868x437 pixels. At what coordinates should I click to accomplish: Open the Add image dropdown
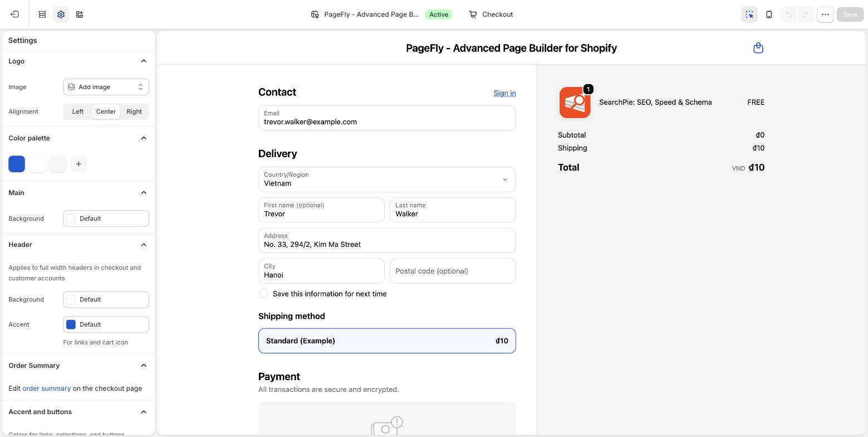point(106,87)
